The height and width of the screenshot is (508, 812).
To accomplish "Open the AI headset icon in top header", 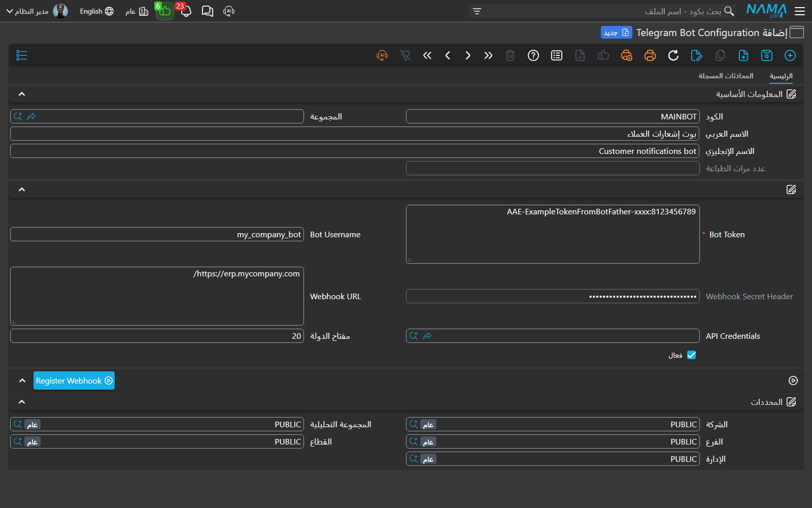I will coord(229,11).
